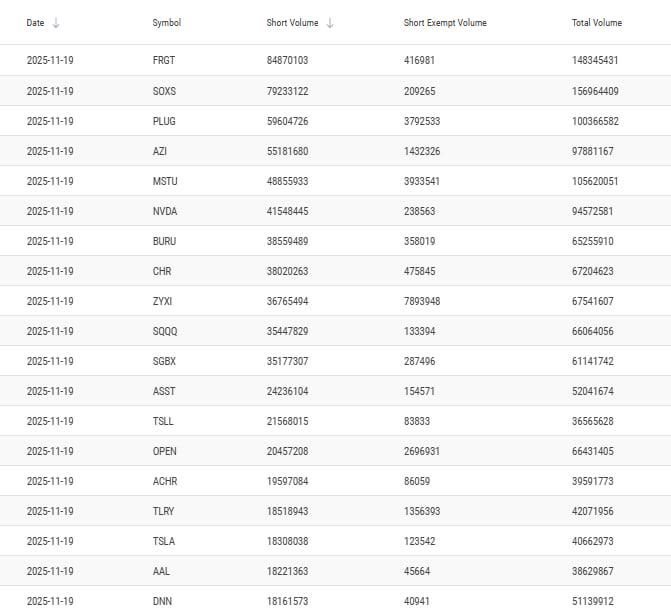Click short exempt value 3933541
Image resolution: width=671 pixels, height=614 pixels.
point(422,181)
